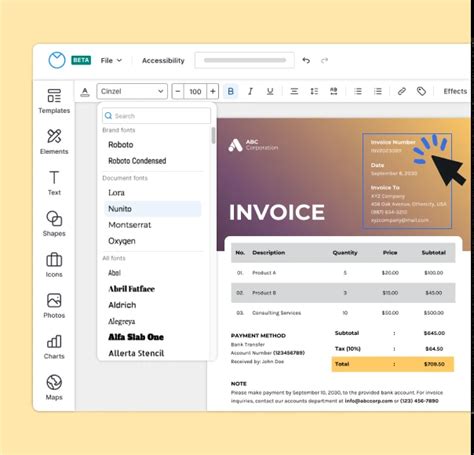Viewport: 474px width, 455px height.
Task: Expand the Cinzel font dropdown
Action: click(132, 91)
